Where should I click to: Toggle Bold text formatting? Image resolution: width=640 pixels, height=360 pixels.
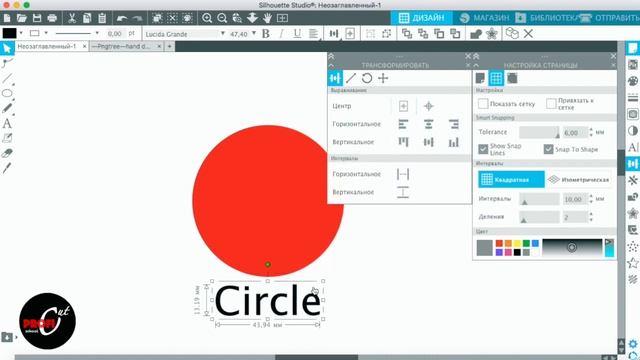pyautogui.click(x=266, y=33)
